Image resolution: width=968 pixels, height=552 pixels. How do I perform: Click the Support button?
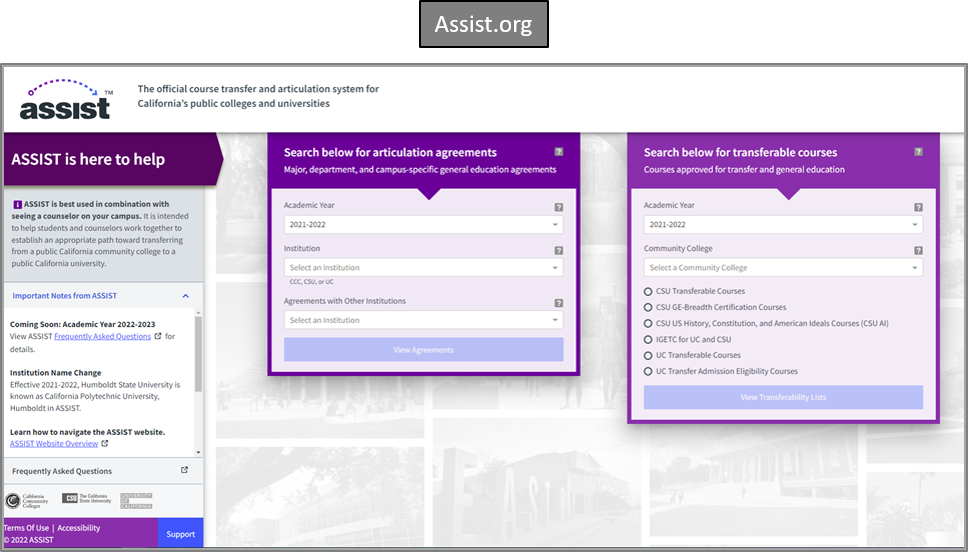pyautogui.click(x=180, y=534)
